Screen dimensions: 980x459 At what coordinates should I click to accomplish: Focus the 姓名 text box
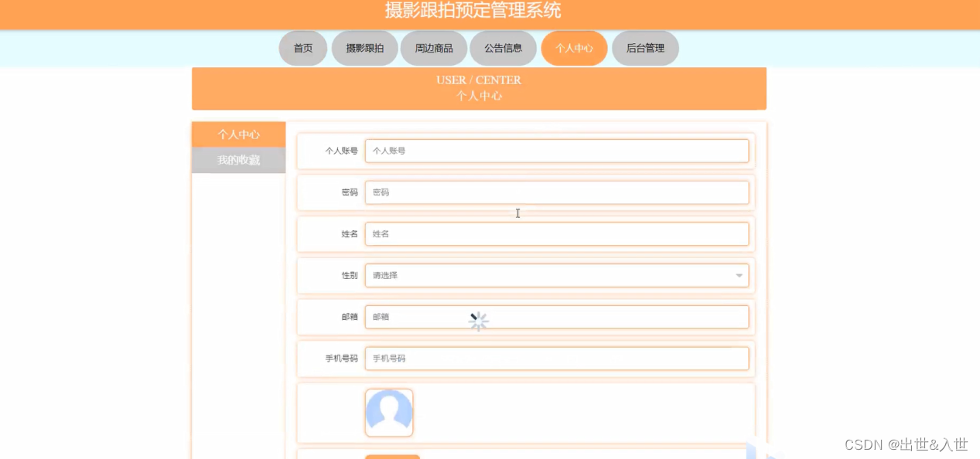557,233
